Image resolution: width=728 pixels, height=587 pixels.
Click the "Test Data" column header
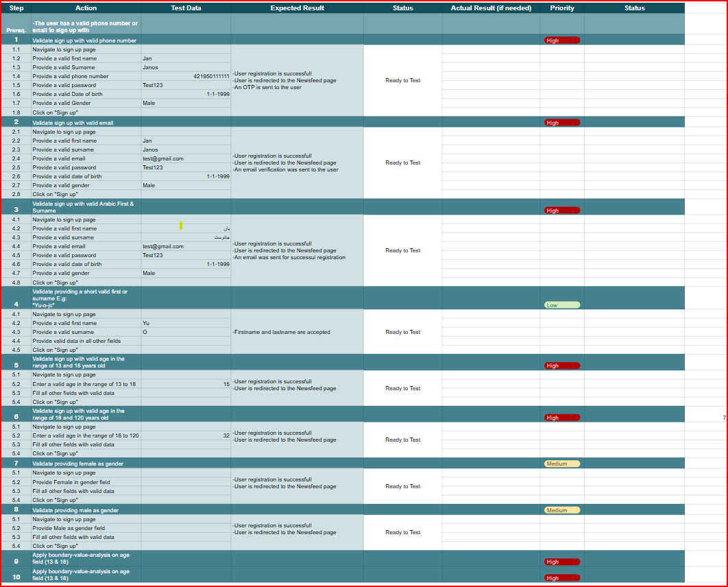coord(186,8)
